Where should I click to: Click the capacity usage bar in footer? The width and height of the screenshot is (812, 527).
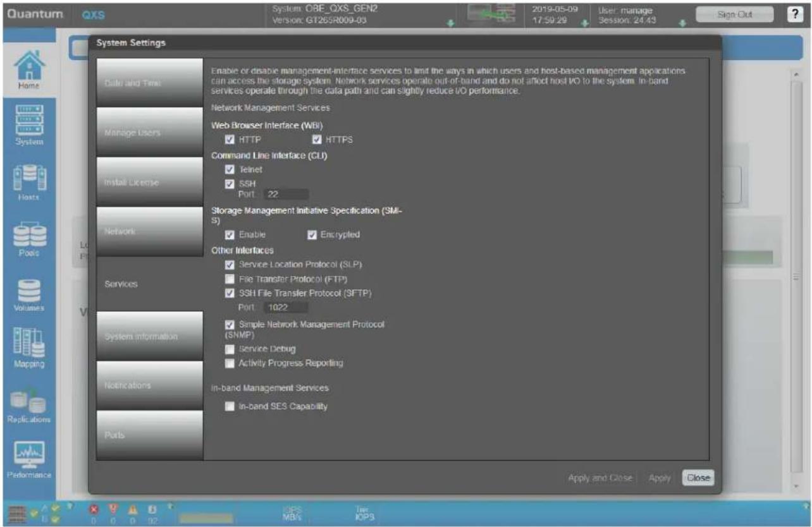206,518
